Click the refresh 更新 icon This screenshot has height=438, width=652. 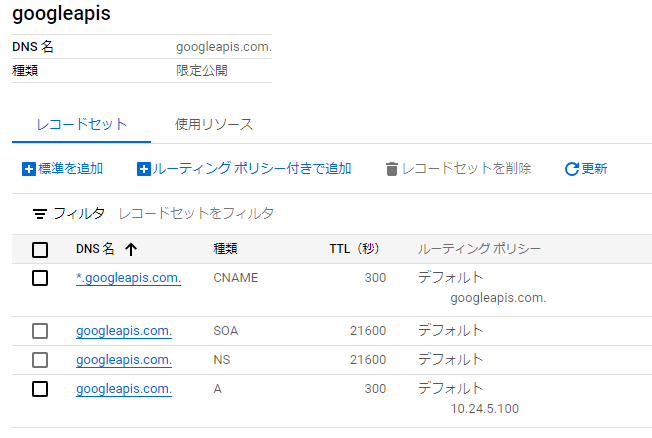coord(572,169)
